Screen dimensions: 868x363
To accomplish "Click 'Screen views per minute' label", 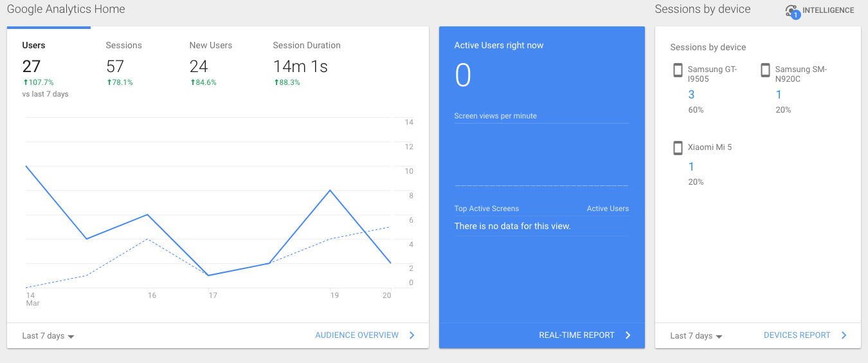I will pos(496,116).
